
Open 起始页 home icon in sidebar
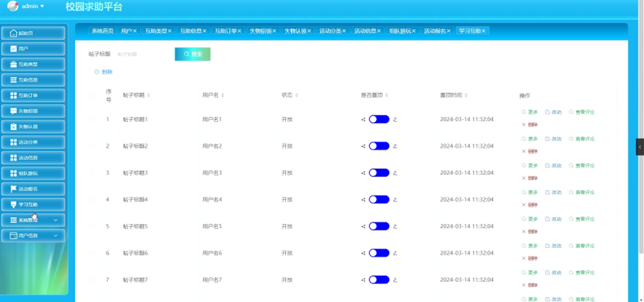click(13, 33)
